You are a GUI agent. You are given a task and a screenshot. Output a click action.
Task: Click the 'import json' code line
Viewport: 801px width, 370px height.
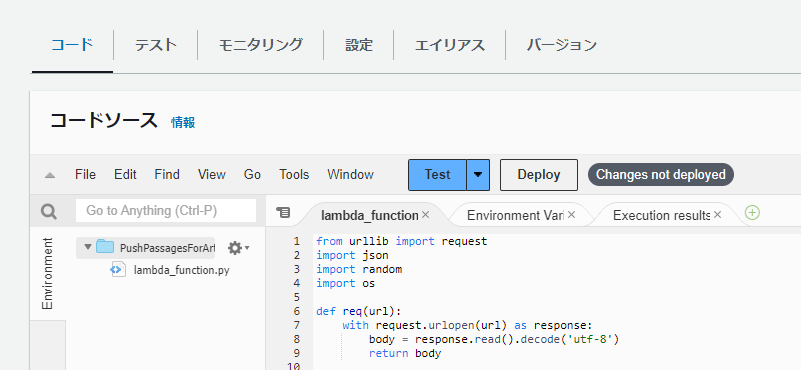point(352,255)
